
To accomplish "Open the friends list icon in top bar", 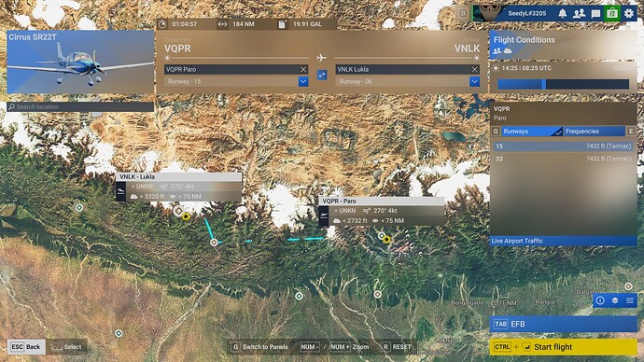I will coord(579,14).
